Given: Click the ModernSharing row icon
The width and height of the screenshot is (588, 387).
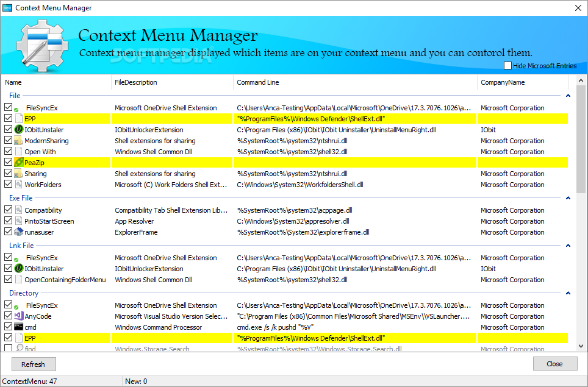Looking at the screenshot, I should click(x=19, y=141).
